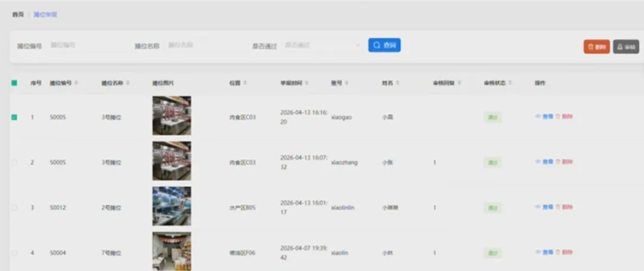644x271 pixels.
Task: Check the checkbox for row 3 xiaolinlin
Action: click(14, 208)
